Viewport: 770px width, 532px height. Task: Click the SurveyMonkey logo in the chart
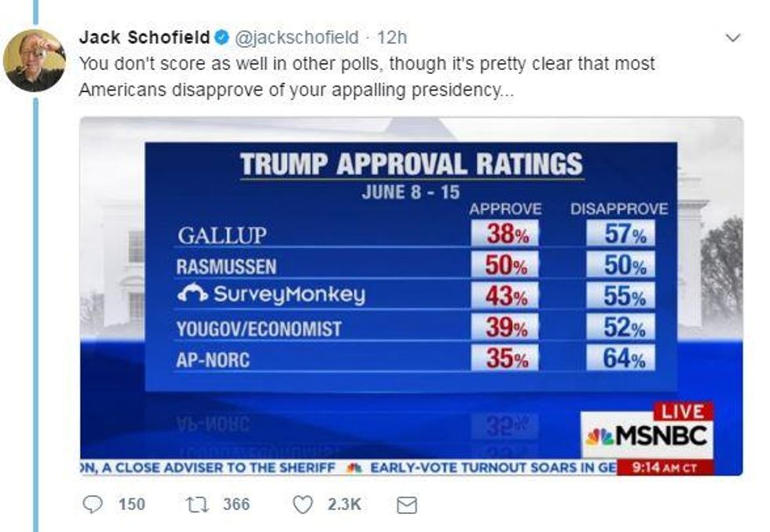pyautogui.click(x=272, y=295)
